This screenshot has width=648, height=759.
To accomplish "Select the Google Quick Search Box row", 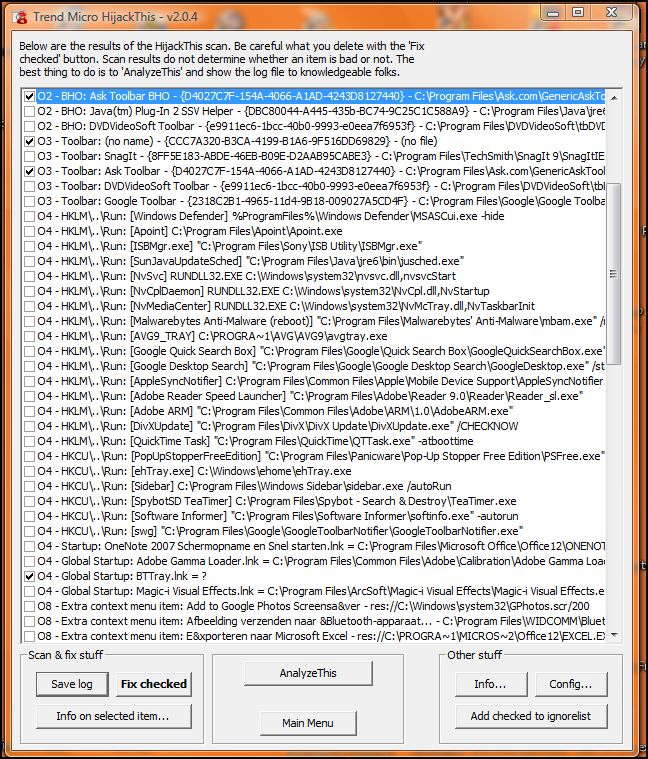I will [321, 351].
